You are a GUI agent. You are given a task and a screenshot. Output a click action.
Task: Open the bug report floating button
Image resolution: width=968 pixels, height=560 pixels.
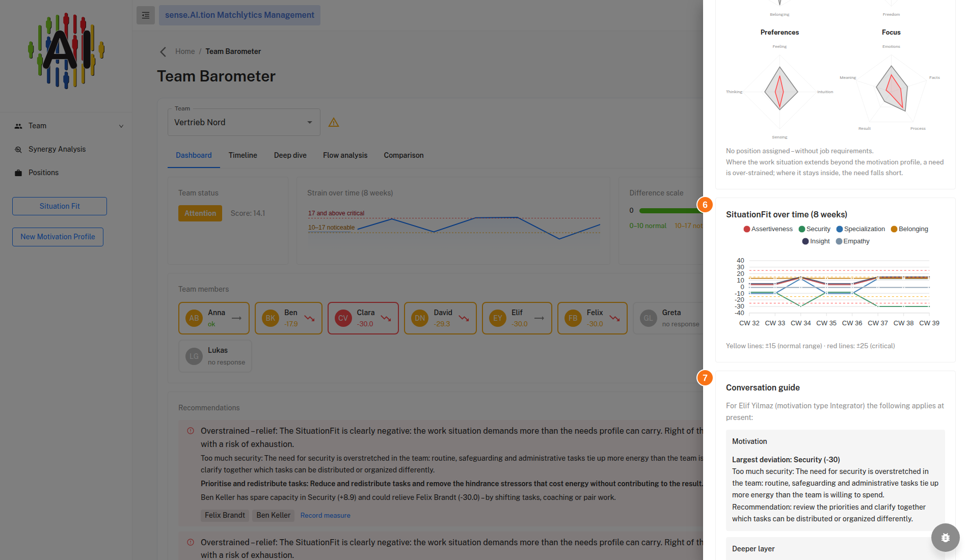(x=946, y=538)
